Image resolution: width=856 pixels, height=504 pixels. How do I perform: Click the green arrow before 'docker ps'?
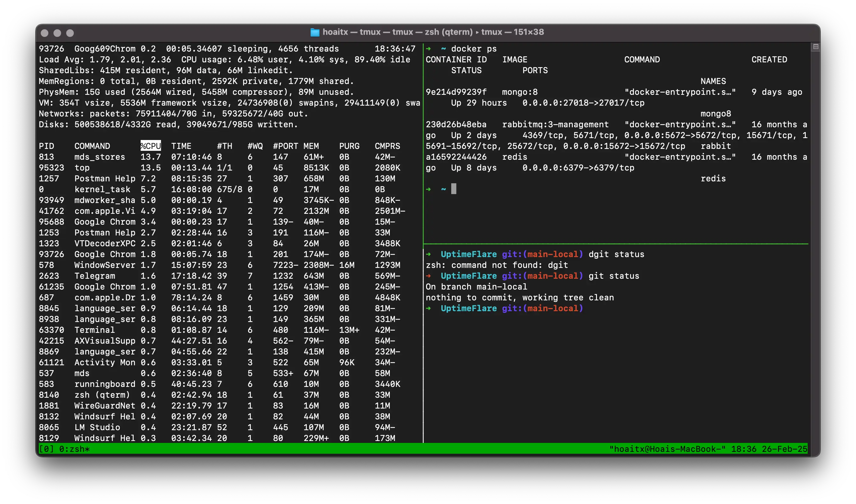[x=428, y=49]
